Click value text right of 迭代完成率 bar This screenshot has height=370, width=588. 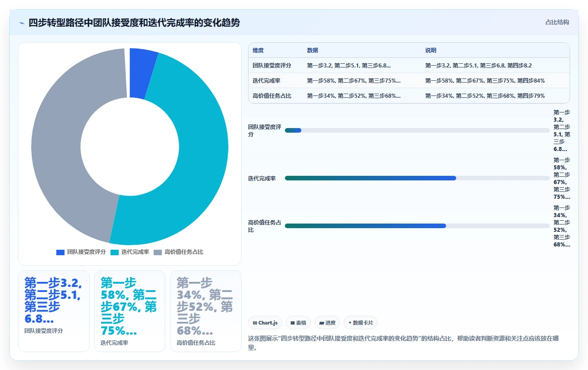pyautogui.click(x=562, y=178)
